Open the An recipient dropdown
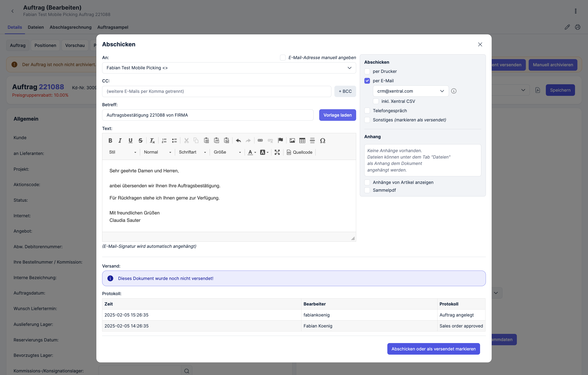Viewport: 588px width, 375px height. [x=229, y=68]
